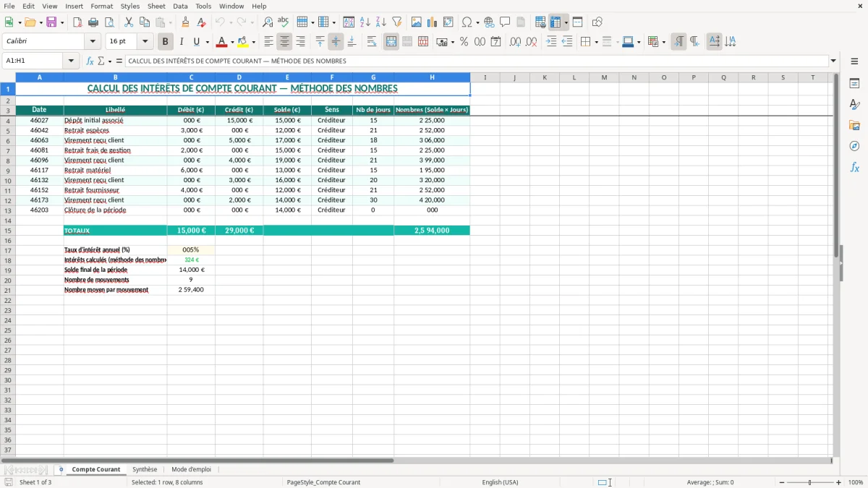Screen dimensions: 868x488
Task: Add a decimal place
Action: point(515,42)
